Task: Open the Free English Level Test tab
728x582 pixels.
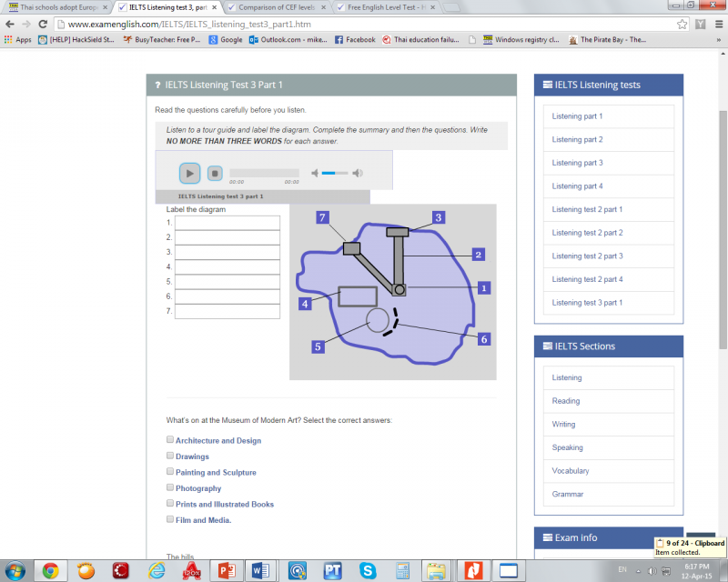Action: [385, 7]
